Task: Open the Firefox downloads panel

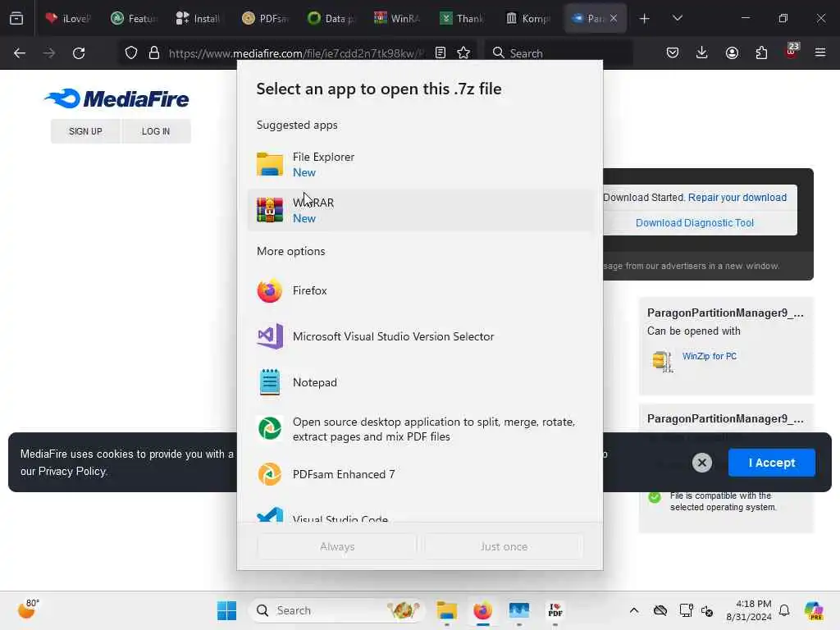Action: [x=702, y=53]
